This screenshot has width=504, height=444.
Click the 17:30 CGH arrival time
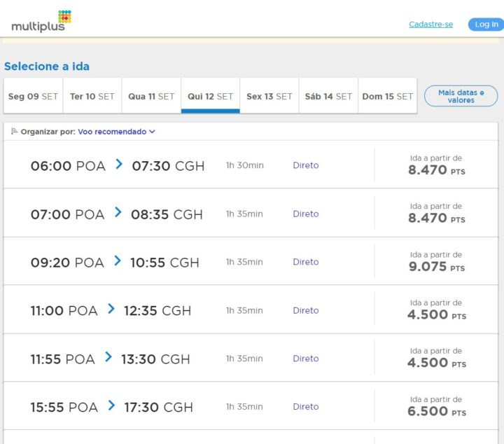click(x=158, y=408)
